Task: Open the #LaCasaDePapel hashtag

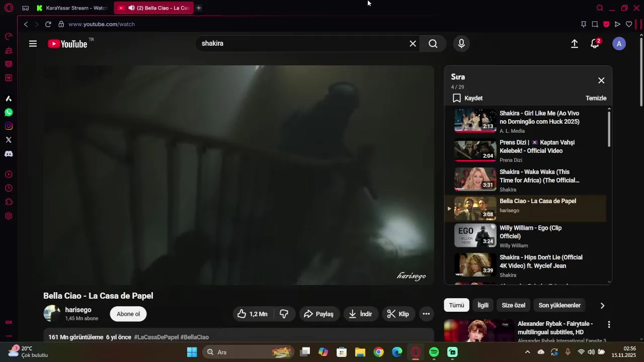Action: coord(156,337)
